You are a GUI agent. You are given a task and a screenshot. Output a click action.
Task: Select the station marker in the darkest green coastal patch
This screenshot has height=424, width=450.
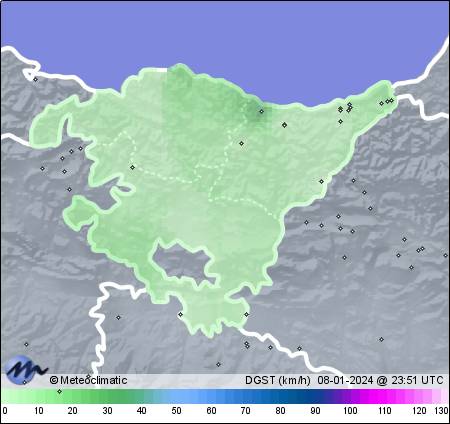tap(262, 111)
